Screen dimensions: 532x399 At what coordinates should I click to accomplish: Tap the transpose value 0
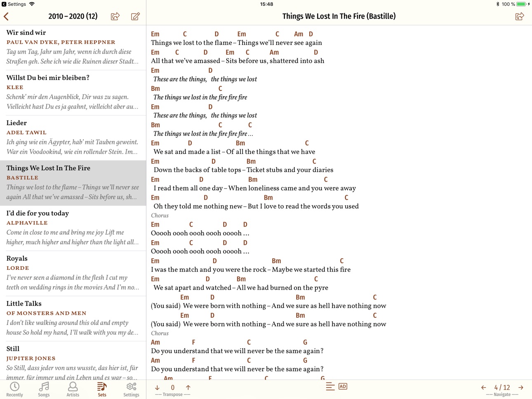click(173, 387)
